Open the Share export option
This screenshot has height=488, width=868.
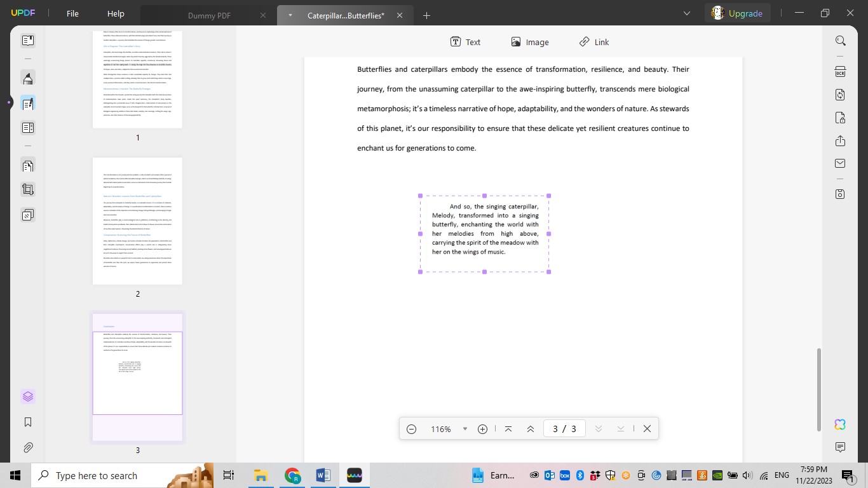840,140
